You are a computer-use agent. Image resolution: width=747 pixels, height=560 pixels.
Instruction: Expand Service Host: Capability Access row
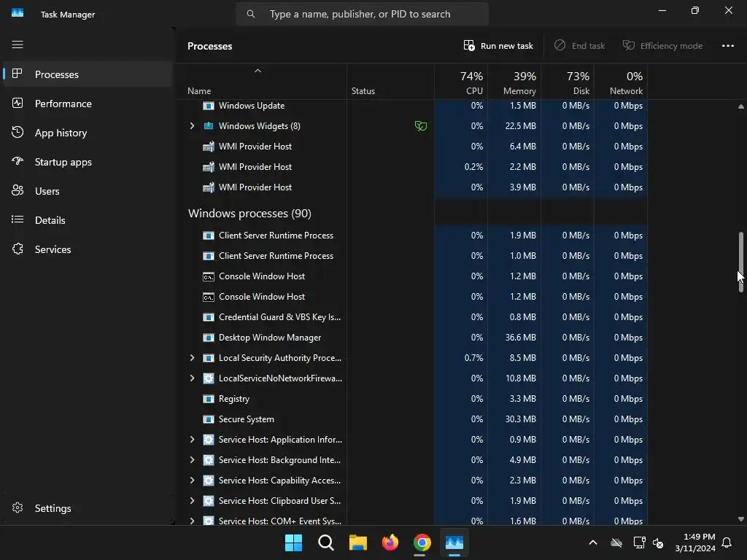[x=192, y=481]
